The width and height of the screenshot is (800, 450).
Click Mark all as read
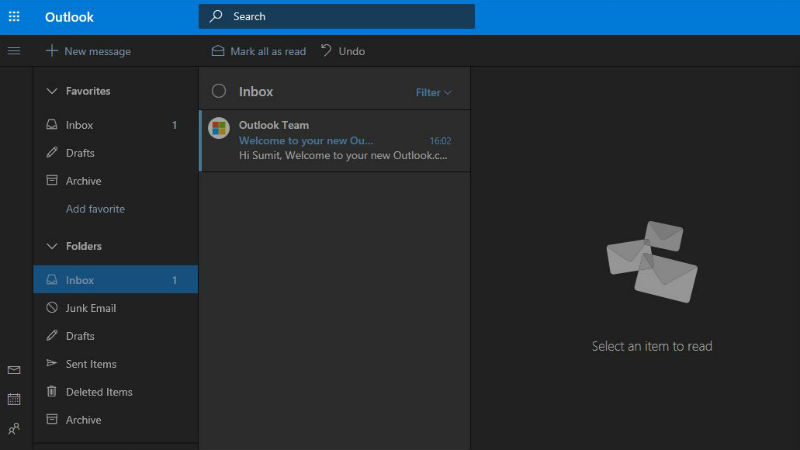tap(259, 51)
